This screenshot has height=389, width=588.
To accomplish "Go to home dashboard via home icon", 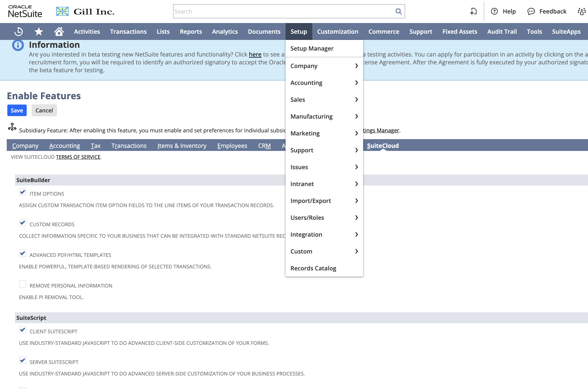I will coord(59,31).
